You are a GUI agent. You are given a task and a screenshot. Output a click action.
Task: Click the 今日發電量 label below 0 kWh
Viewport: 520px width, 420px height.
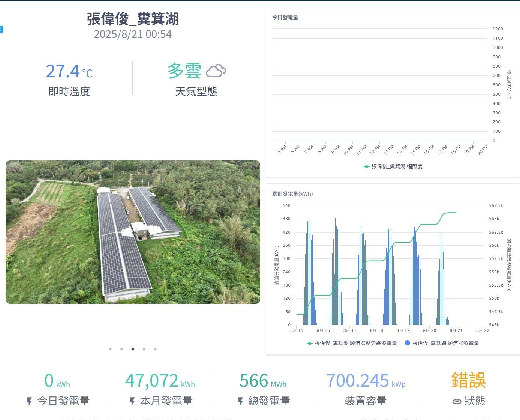pos(64,401)
